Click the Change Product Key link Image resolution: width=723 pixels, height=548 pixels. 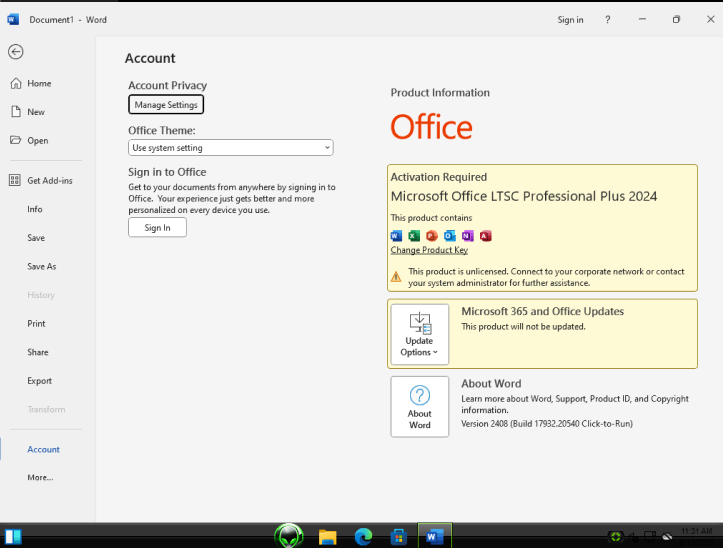pyautogui.click(x=429, y=250)
